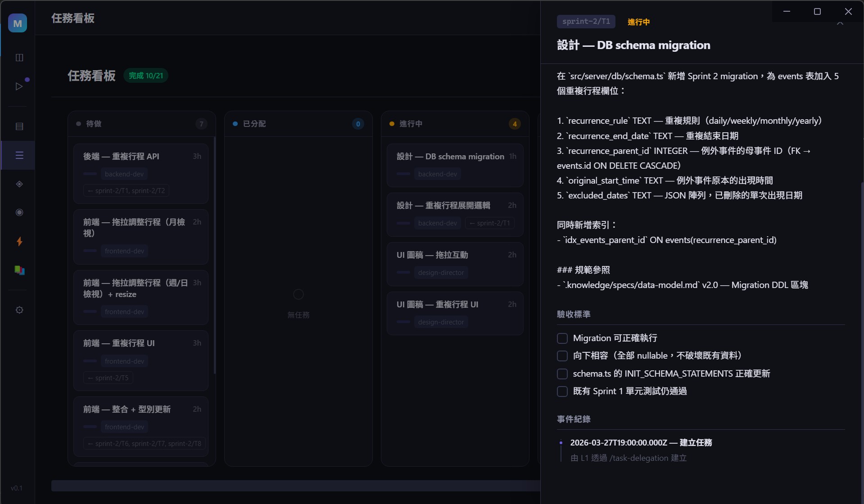The height and width of the screenshot is (504, 864).
Task: Expand the 進行中 column header
Action: 410,123
